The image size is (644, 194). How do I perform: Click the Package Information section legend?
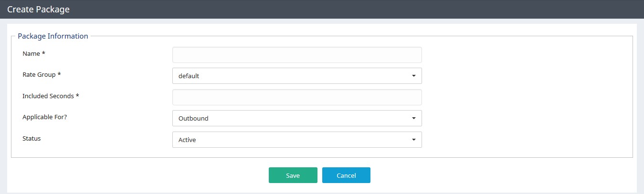(x=53, y=36)
